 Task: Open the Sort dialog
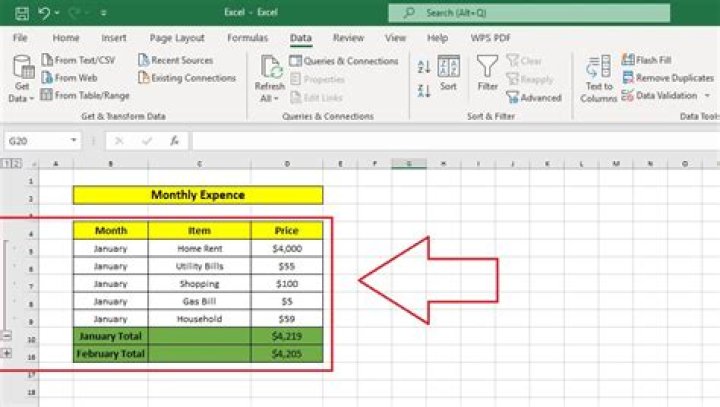(448, 73)
